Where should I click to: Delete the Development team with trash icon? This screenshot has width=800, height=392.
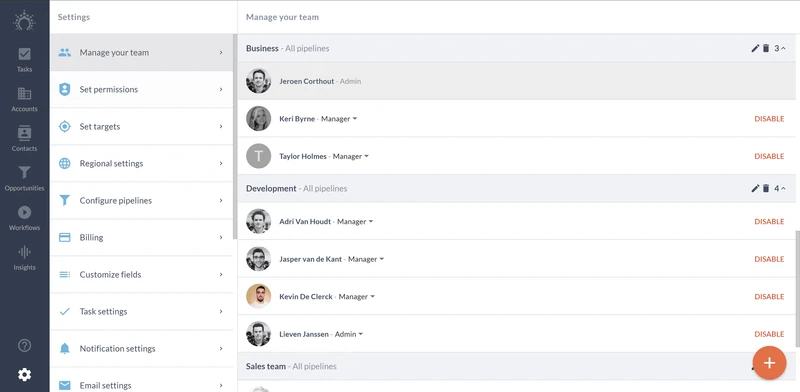click(x=766, y=188)
